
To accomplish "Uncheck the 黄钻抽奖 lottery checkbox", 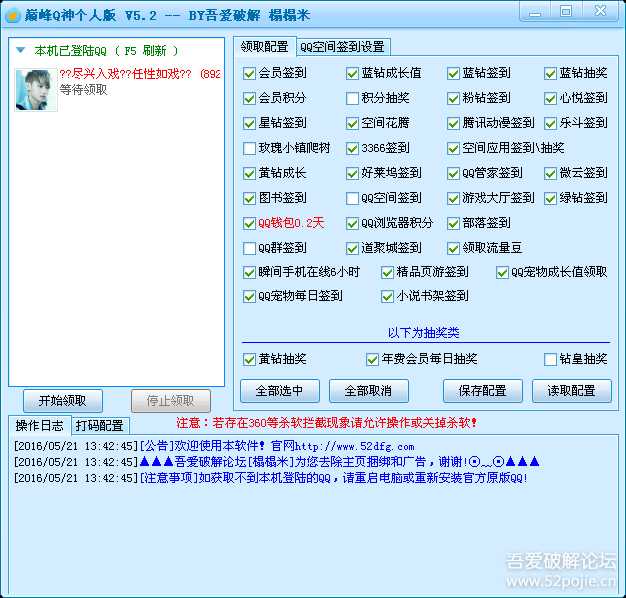I will coord(250,359).
